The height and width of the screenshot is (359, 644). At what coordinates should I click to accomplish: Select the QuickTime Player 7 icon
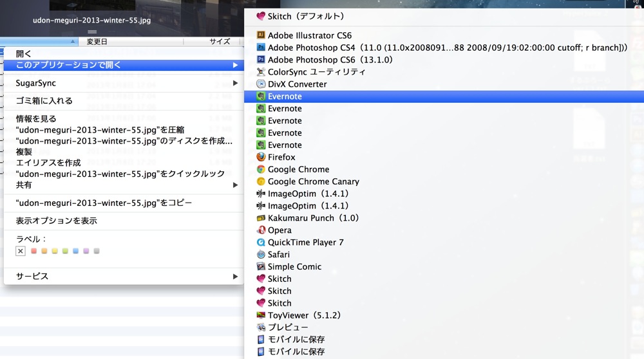(261, 243)
